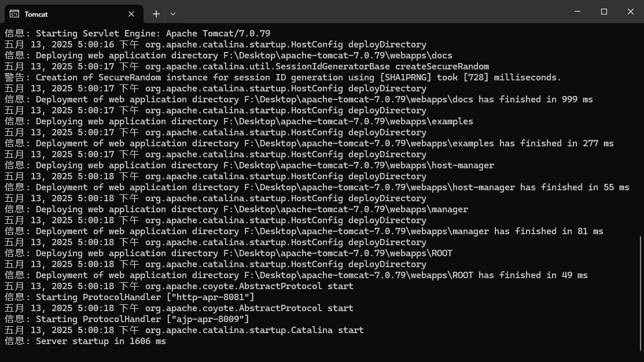
Task: Click the vertical scrollbar thumb
Action: click(x=641, y=292)
